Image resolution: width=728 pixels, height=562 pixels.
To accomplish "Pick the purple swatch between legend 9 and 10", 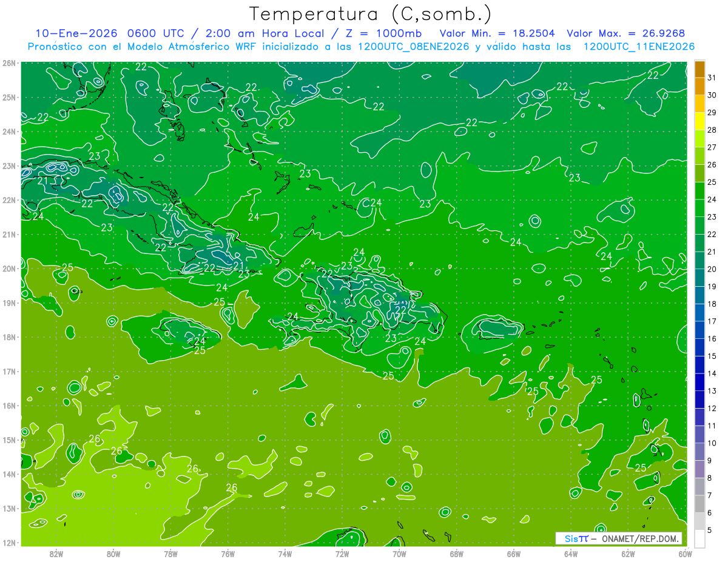I will click(x=699, y=451).
